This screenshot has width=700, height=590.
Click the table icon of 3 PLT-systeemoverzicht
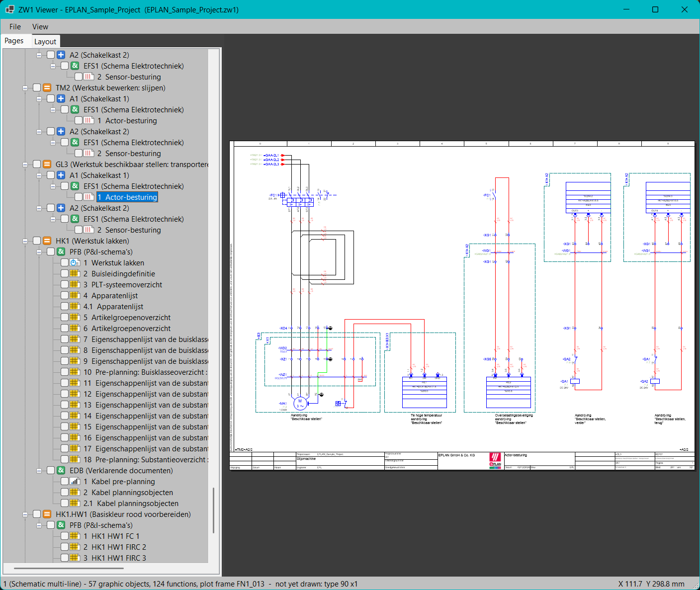coord(75,285)
